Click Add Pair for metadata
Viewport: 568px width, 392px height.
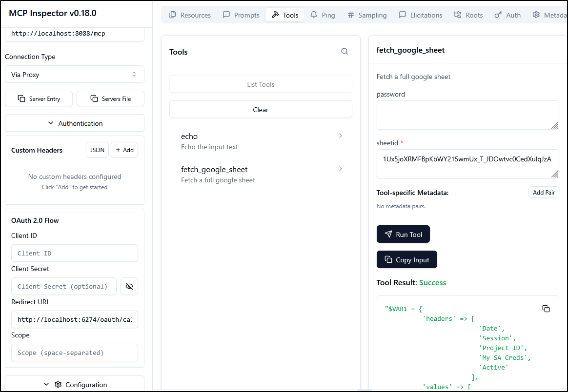click(x=544, y=193)
